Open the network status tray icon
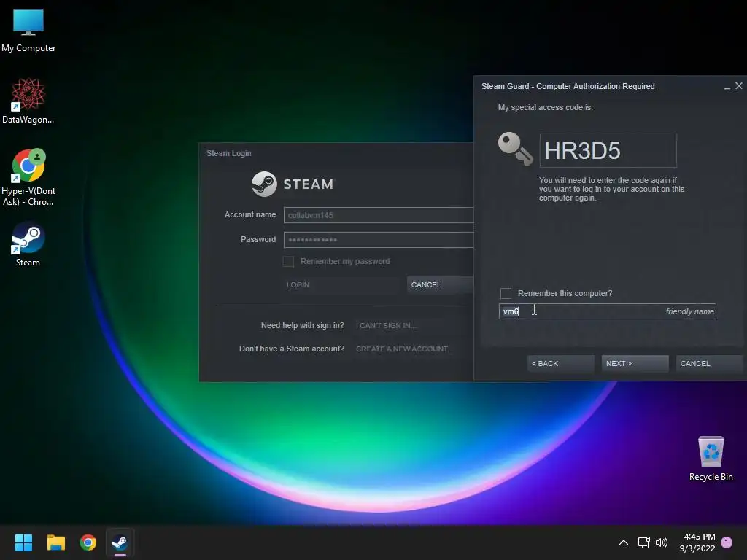The height and width of the screenshot is (560, 747). [x=643, y=542]
